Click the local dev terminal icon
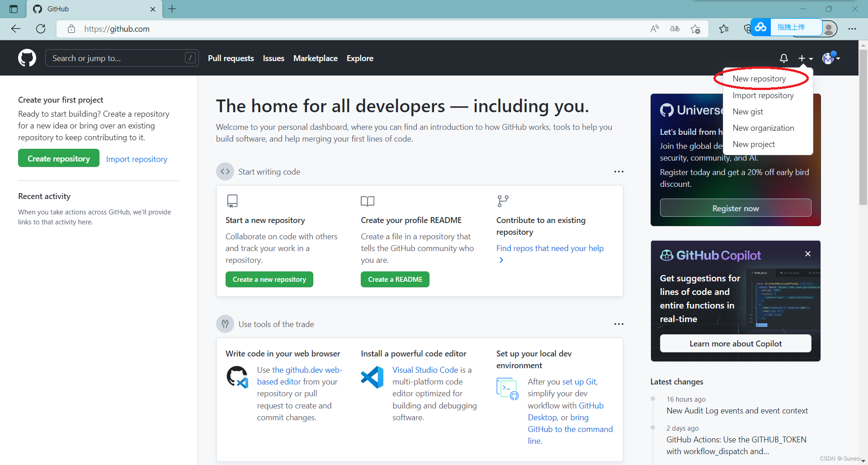The width and height of the screenshot is (868, 465). 508,389
